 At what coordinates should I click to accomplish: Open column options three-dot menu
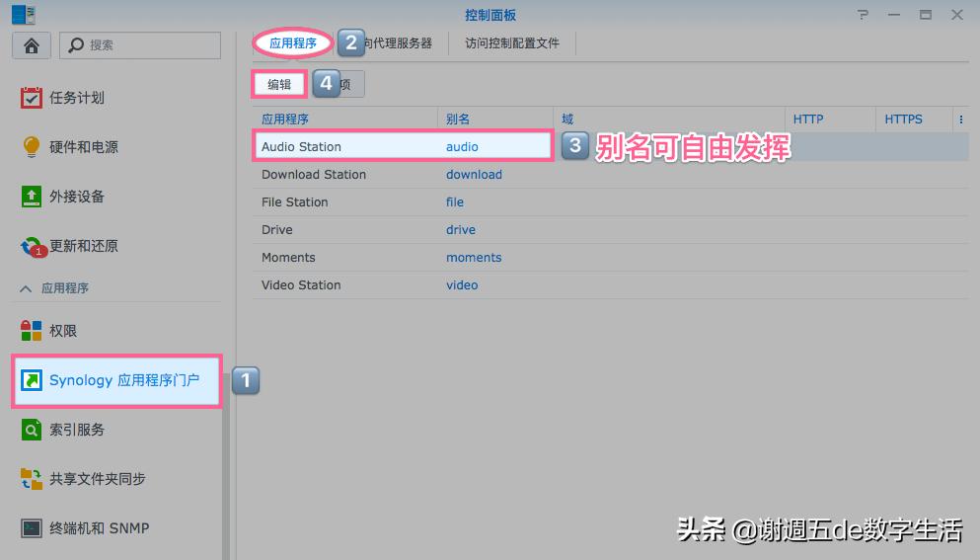pos(960,119)
